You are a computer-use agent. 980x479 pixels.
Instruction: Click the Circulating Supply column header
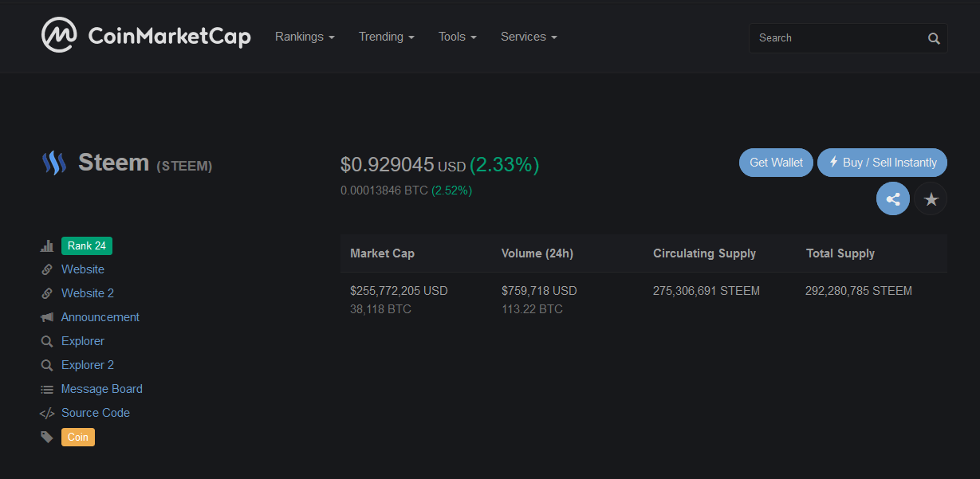[x=704, y=253]
